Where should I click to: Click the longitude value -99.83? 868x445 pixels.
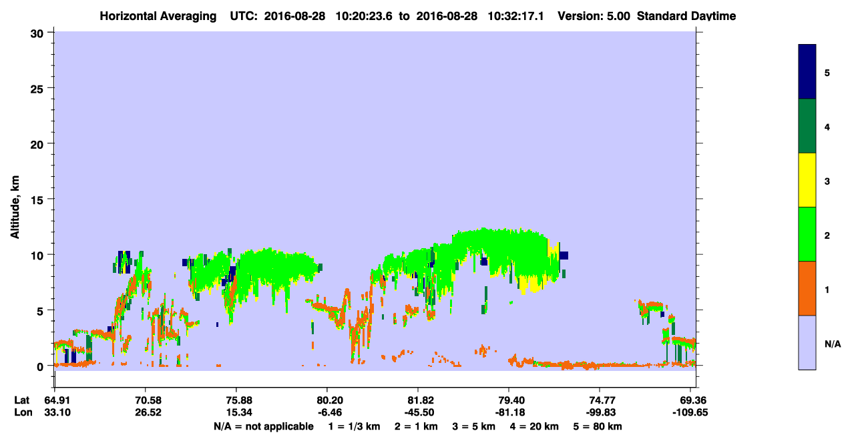tap(600, 412)
